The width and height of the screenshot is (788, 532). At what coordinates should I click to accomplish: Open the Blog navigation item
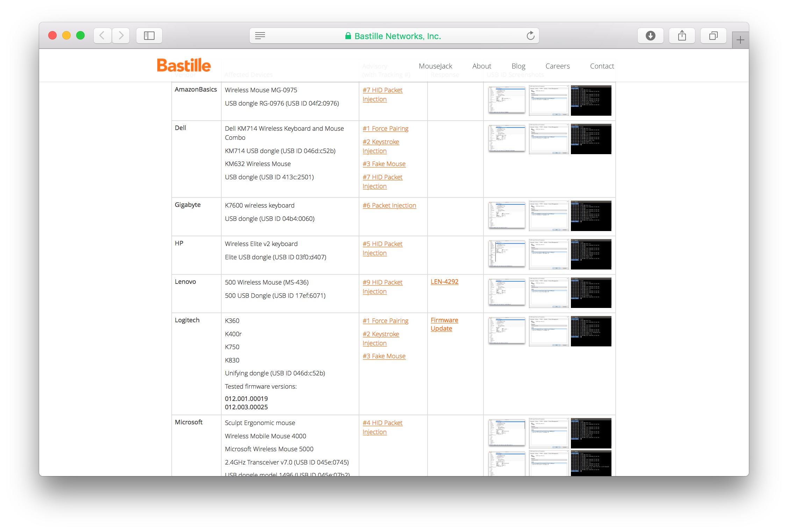coord(518,66)
